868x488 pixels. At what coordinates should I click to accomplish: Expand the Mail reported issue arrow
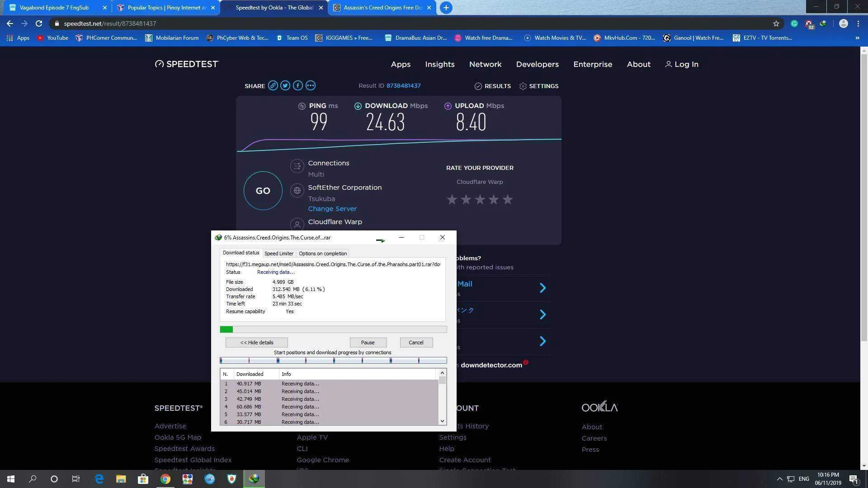point(543,288)
